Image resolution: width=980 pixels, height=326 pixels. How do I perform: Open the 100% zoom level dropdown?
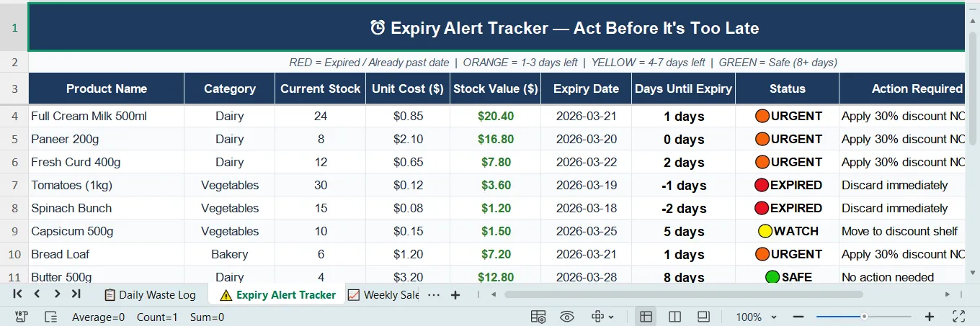point(757,317)
